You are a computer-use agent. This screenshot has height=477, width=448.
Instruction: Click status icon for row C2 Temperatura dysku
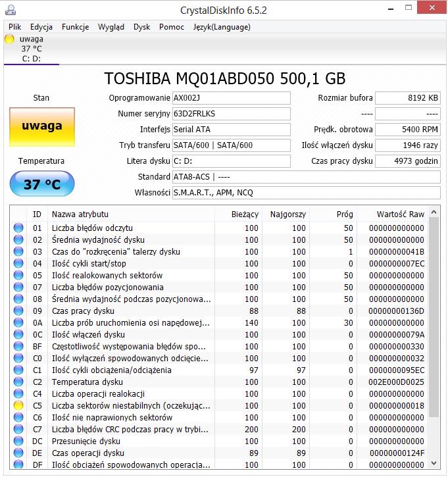18,382
